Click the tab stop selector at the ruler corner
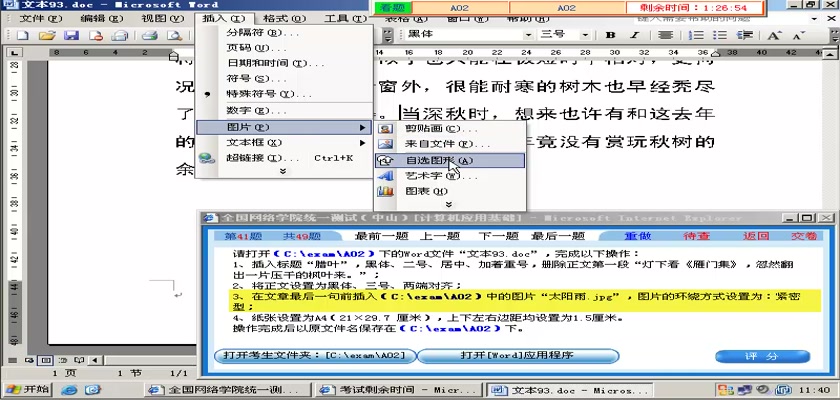 [14, 52]
